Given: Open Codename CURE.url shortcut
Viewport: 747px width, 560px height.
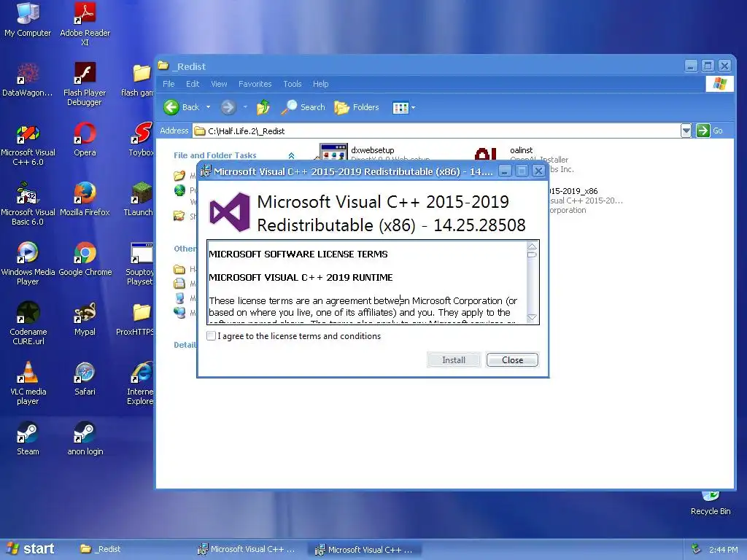Looking at the screenshot, I should 28,324.
